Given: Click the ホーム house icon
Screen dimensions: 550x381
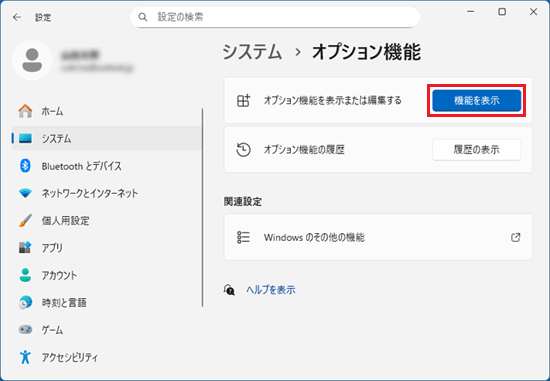Looking at the screenshot, I should coord(25,111).
